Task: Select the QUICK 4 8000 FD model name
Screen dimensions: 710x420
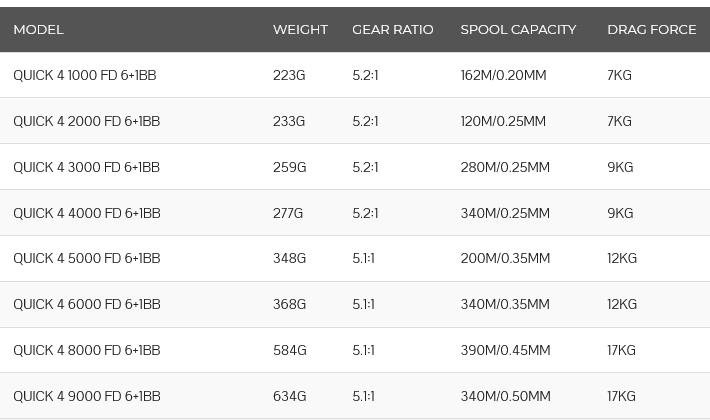Action: point(86,351)
